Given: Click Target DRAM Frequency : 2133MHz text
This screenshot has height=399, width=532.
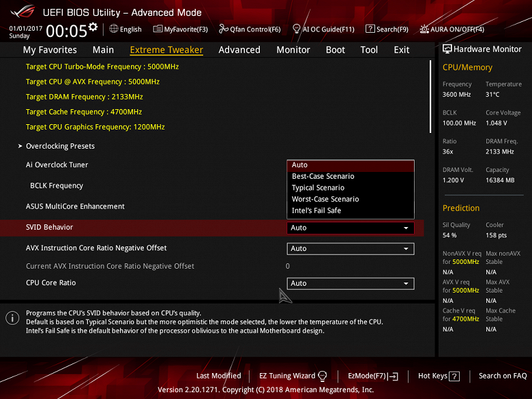Looking at the screenshot, I should click(x=84, y=97).
